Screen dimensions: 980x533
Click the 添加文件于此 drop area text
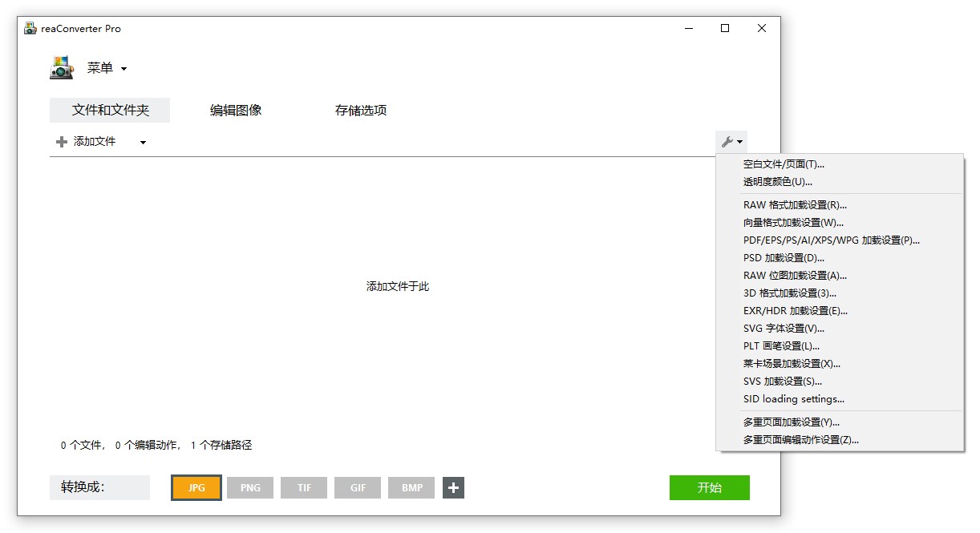pos(398,287)
